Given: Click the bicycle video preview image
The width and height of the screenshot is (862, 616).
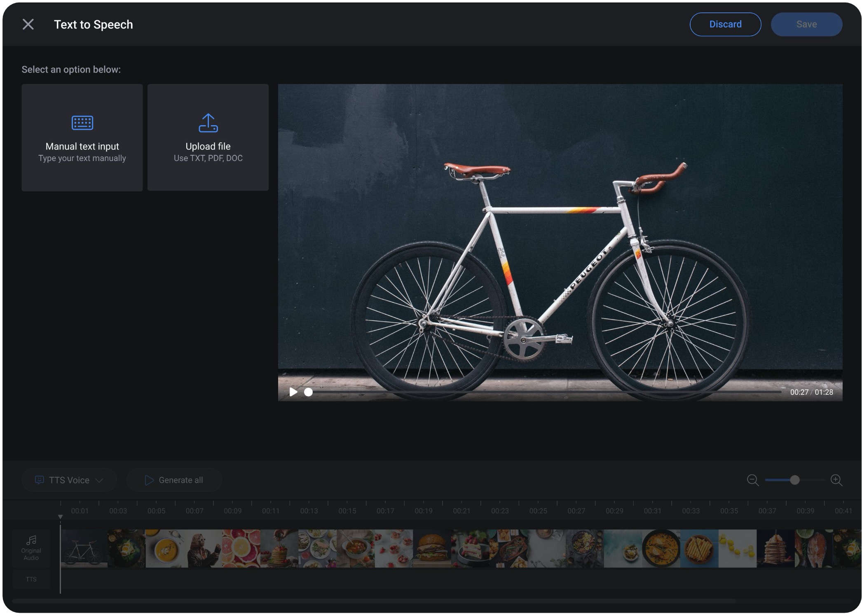Looking at the screenshot, I should tap(560, 243).
